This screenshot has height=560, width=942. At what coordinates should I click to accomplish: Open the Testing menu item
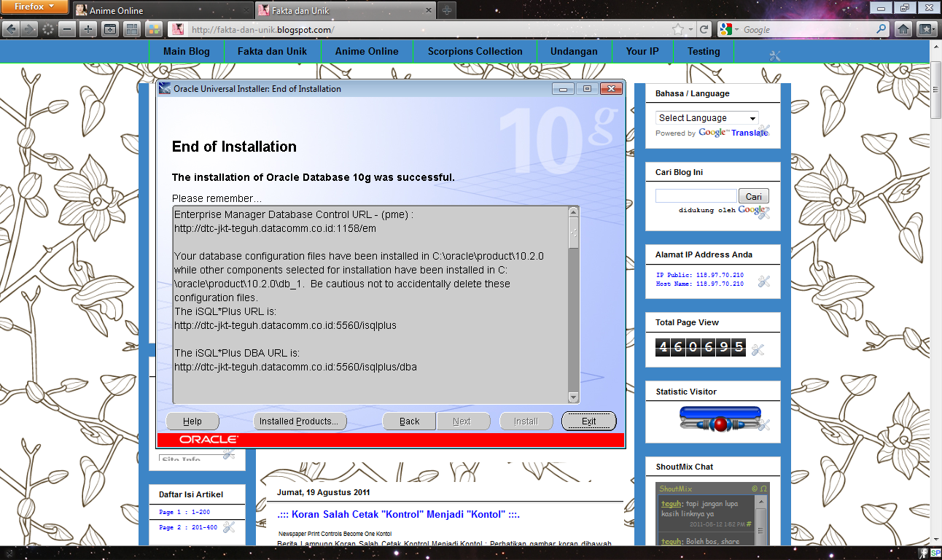click(x=704, y=51)
